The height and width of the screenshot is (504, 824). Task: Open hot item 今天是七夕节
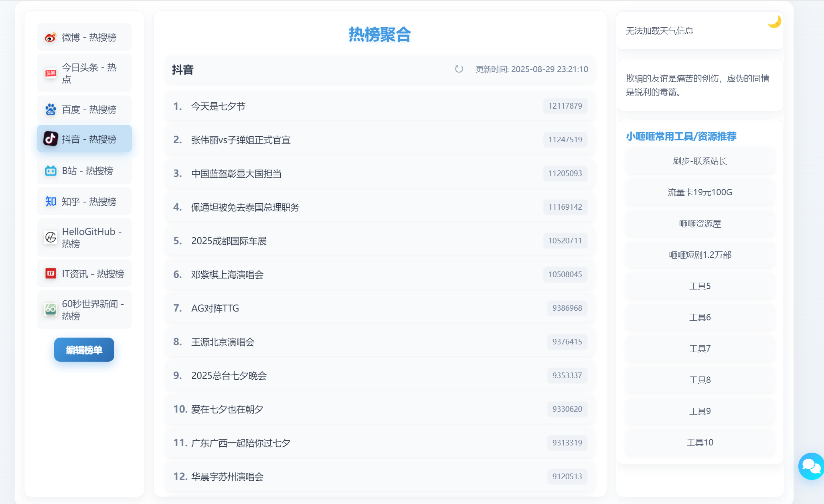click(x=218, y=106)
